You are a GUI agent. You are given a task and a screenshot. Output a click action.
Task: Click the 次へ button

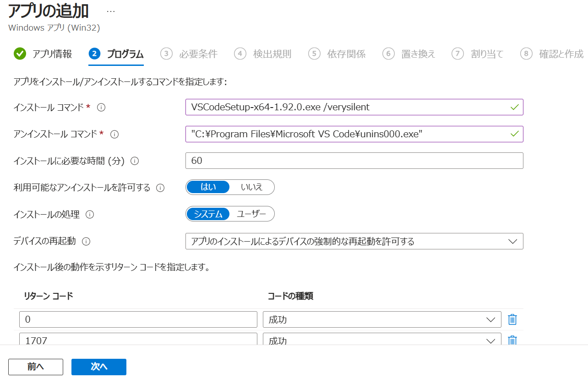click(x=99, y=367)
